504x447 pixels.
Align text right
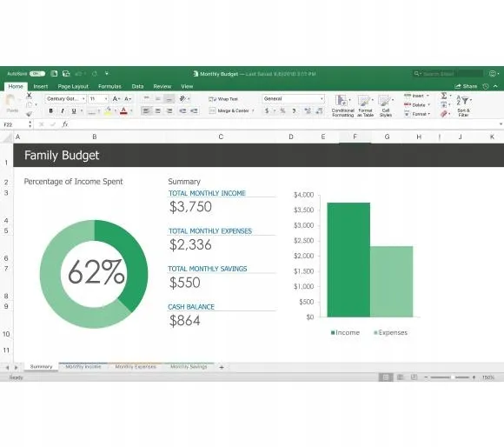[169, 111]
